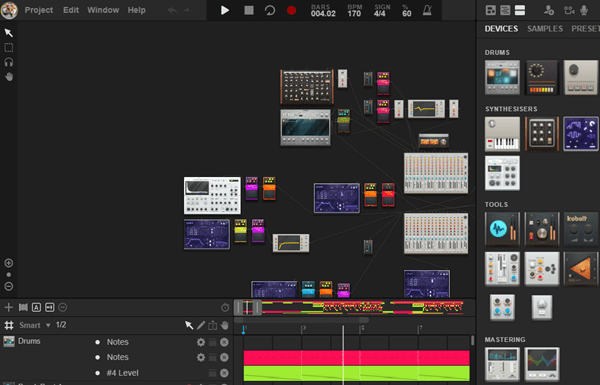The height and width of the screenshot is (385, 600).
Task: Switch to second panel layout icon
Action: pyautogui.click(x=505, y=10)
